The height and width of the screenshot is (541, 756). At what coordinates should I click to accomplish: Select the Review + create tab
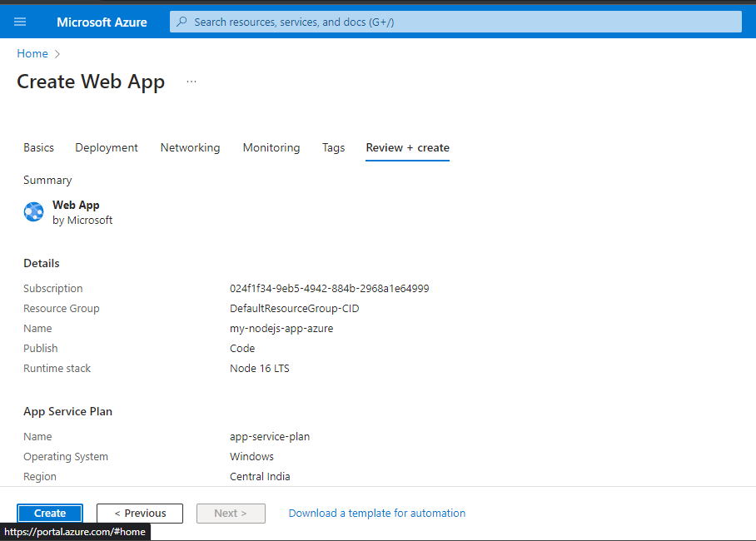407,147
